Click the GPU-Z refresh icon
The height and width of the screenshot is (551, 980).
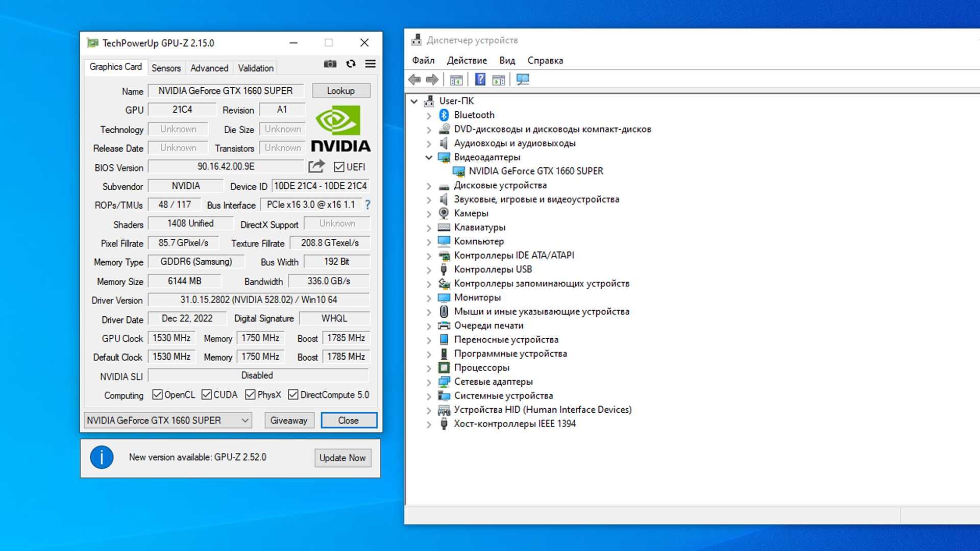pyautogui.click(x=351, y=64)
